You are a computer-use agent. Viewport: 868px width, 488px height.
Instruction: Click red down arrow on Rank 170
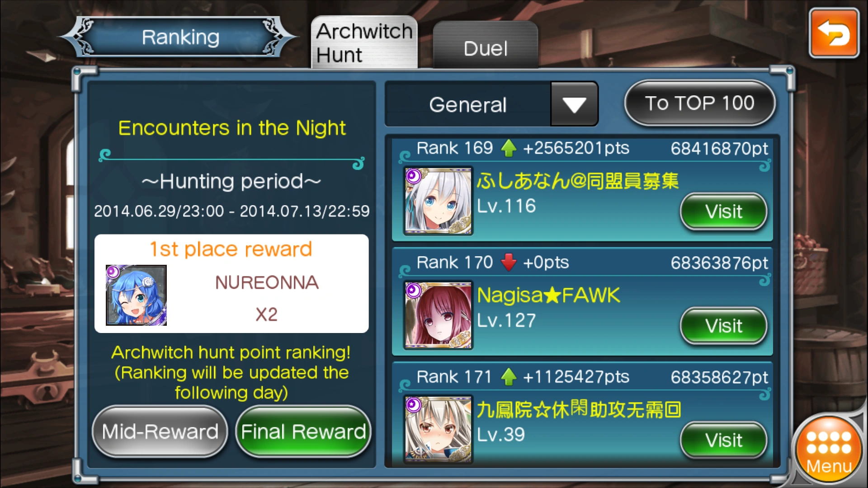pyautogui.click(x=509, y=263)
